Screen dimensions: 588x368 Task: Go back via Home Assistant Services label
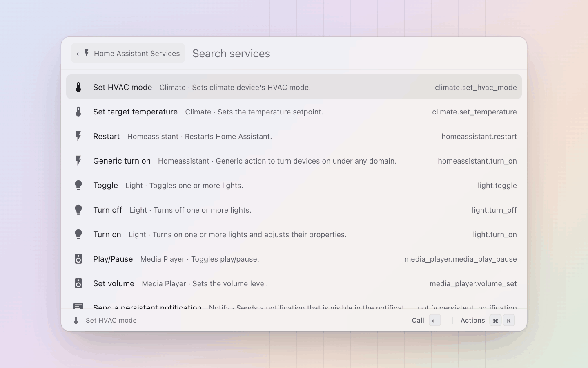pos(137,54)
